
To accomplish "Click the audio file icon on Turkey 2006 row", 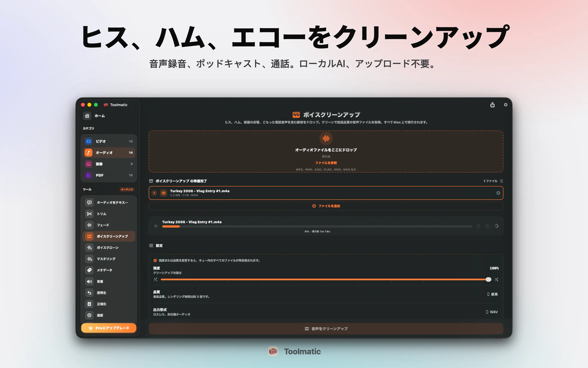I will pyautogui.click(x=164, y=193).
